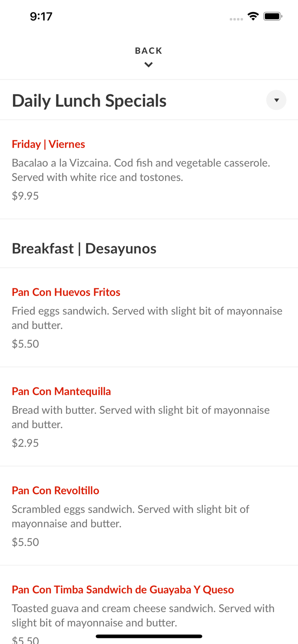Toggle the Pan Con Huevos Fritos entry
The image size is (298, 644).
click(x=66, y=292)
